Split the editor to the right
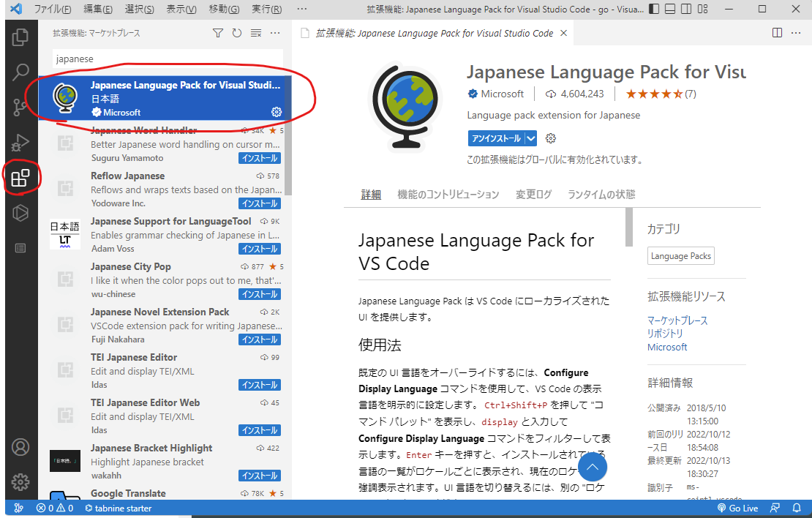Screen dimensions: 812x518 click(778, 33)
